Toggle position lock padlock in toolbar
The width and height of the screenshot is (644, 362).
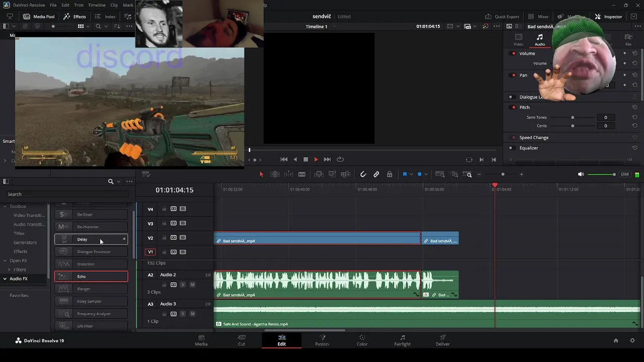tap(389, 174)
